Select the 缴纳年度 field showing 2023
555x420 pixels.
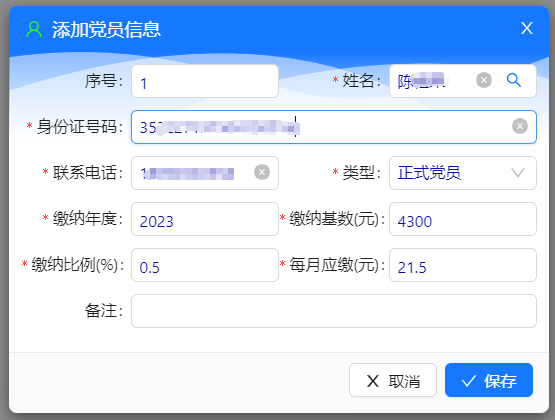(205, 219)
